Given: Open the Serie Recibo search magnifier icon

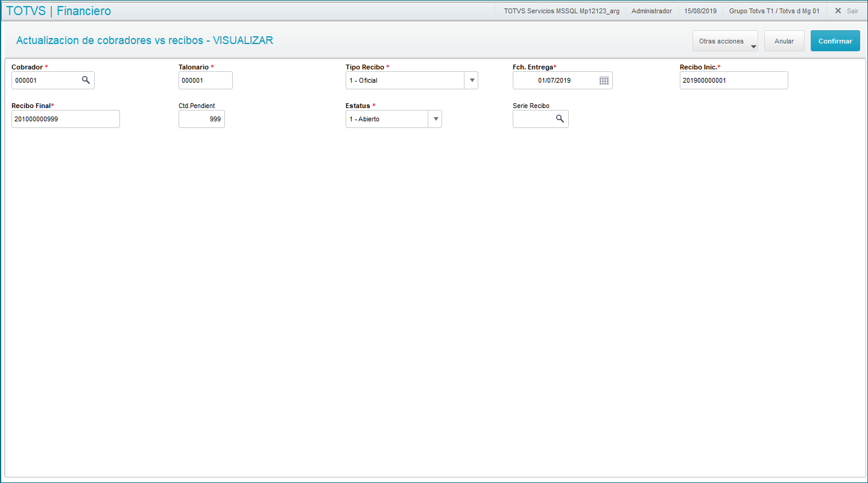Looking at the screenshot, I should pos(560,119).
